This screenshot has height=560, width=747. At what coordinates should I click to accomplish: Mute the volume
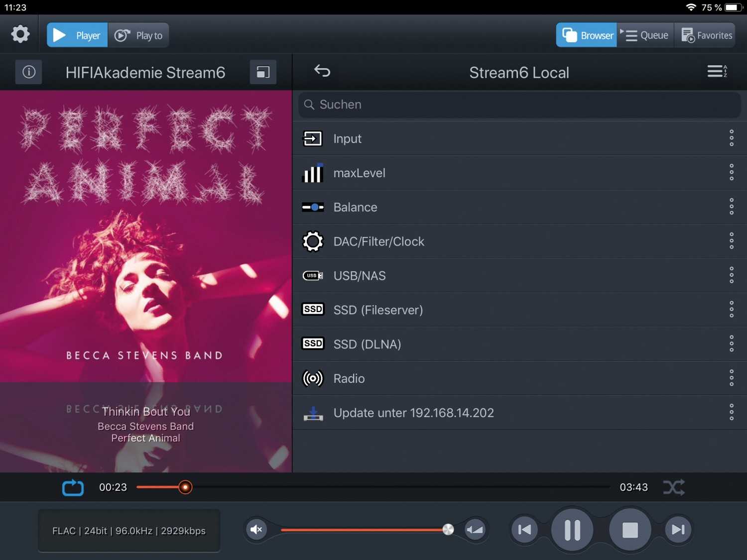256,530
